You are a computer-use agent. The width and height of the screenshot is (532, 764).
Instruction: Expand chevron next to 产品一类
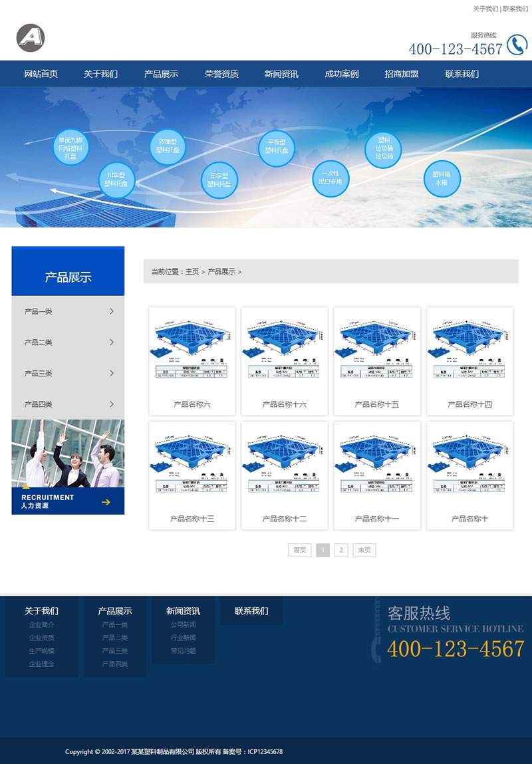coord(112,311)
